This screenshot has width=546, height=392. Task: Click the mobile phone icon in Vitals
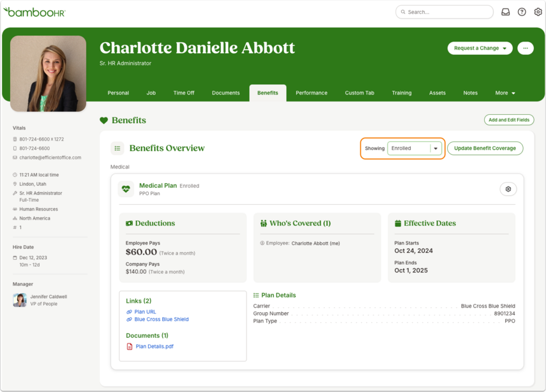(15, 148)
